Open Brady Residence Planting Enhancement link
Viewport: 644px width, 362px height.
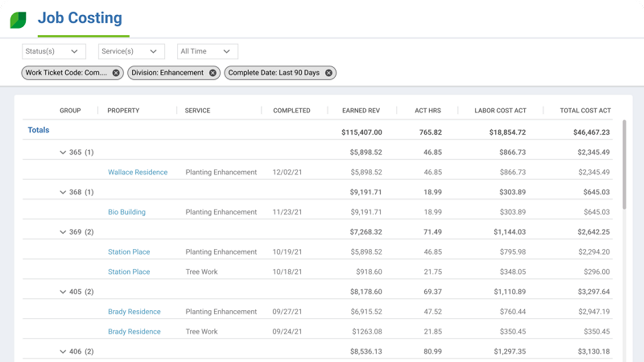pos(134,312)
